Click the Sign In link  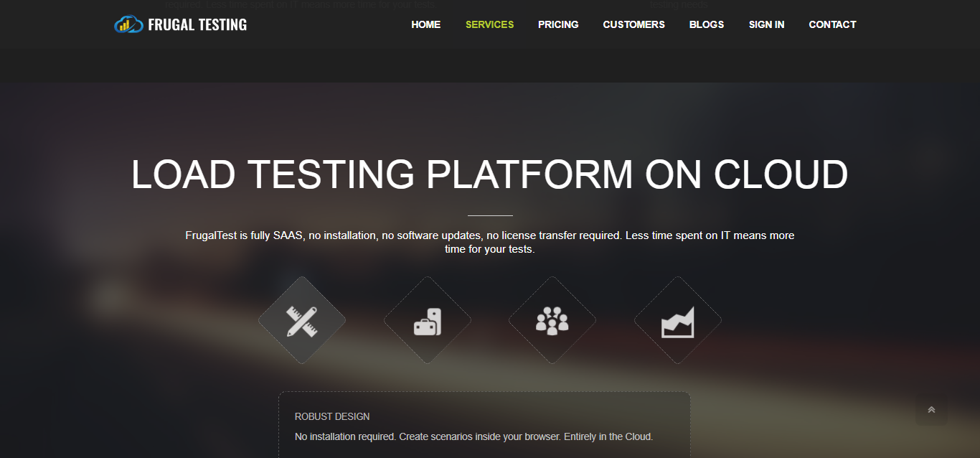click(x=767, y=24)
